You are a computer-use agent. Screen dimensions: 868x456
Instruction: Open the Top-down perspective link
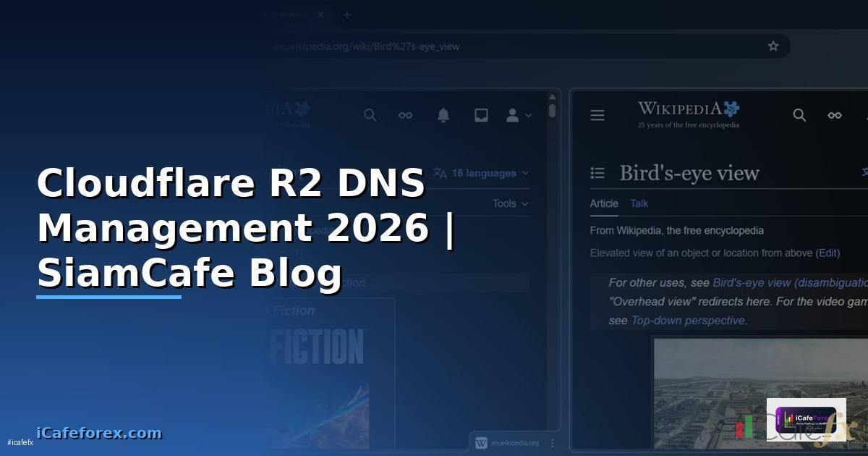click(687, 320)
